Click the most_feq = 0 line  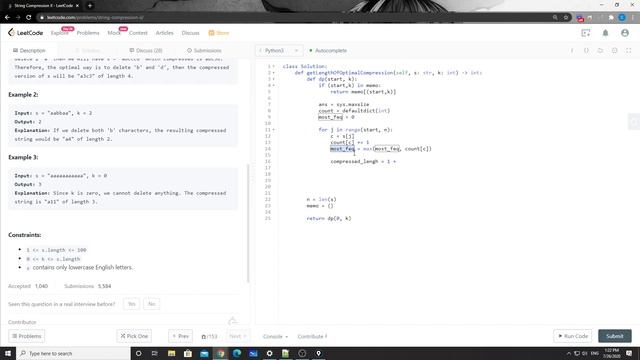[336, 117]
